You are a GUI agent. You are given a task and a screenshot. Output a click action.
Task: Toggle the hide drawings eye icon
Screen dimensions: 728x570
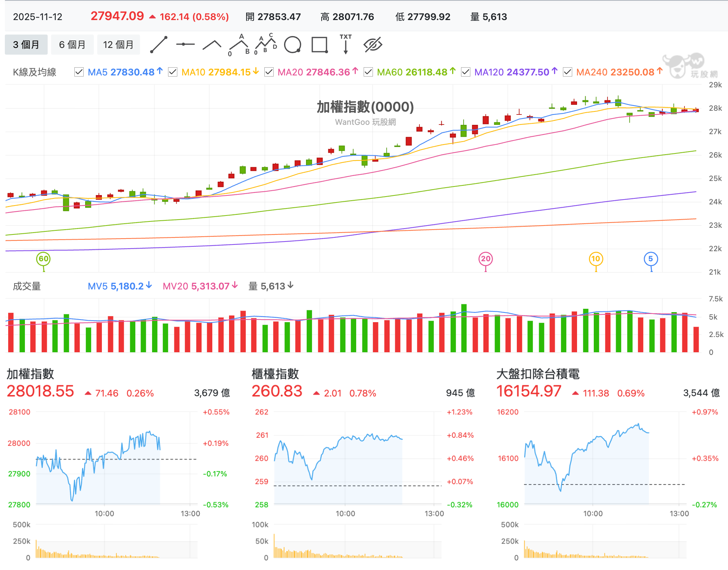point(373,45)
